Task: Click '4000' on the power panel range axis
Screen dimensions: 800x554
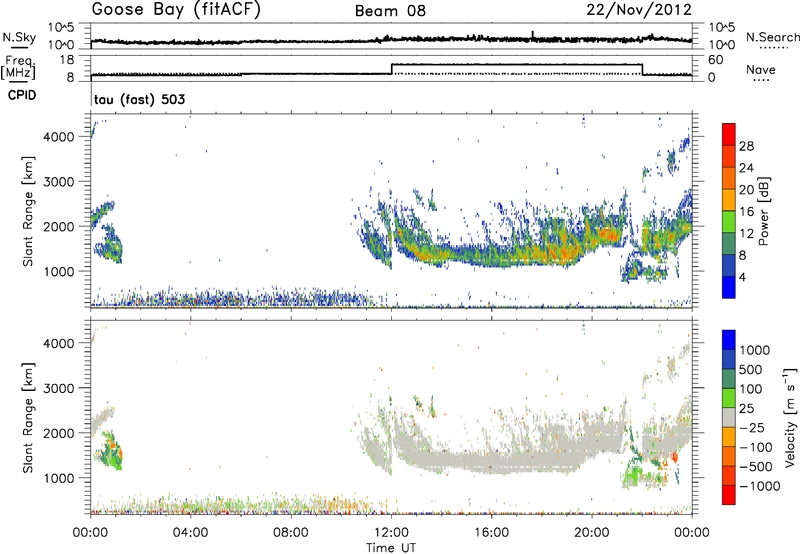Action: coord(59,137)
